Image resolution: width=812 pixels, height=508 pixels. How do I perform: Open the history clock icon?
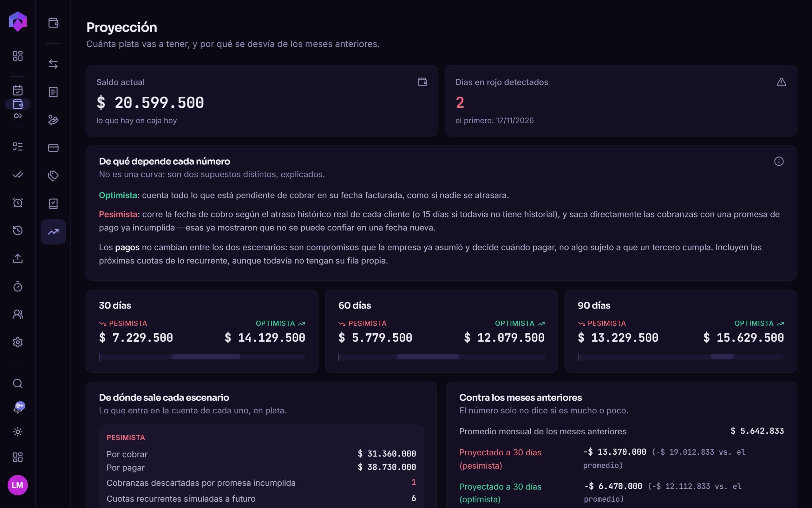[x=17, y=231]
